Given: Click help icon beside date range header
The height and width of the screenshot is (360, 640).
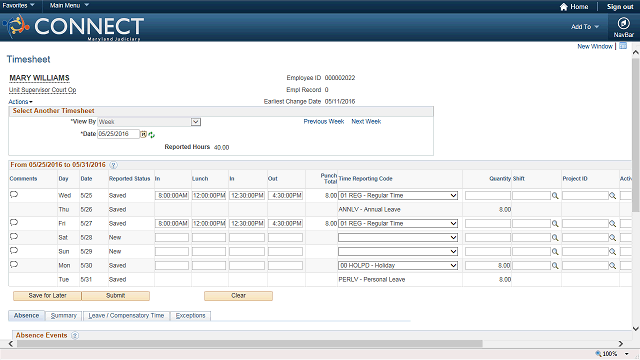Looking at the screenshot, I should click(x=113, y=165).
